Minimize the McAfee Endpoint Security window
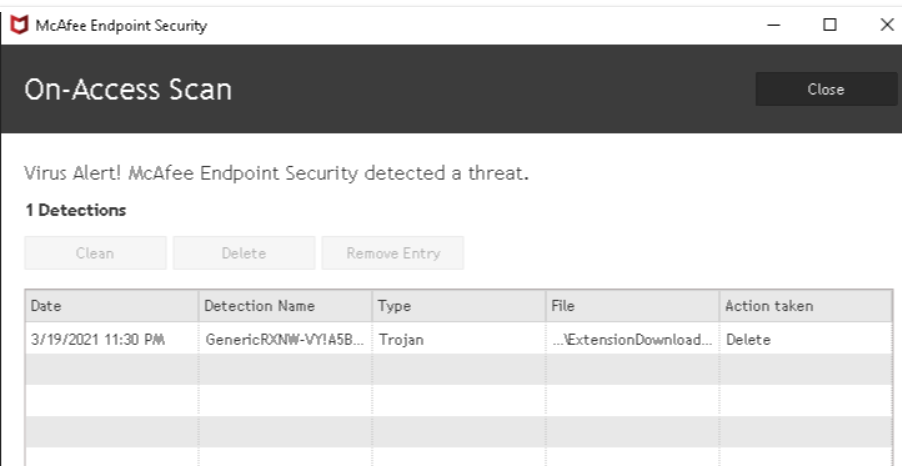This screenshot has width=902, height=466. [774, 25]
